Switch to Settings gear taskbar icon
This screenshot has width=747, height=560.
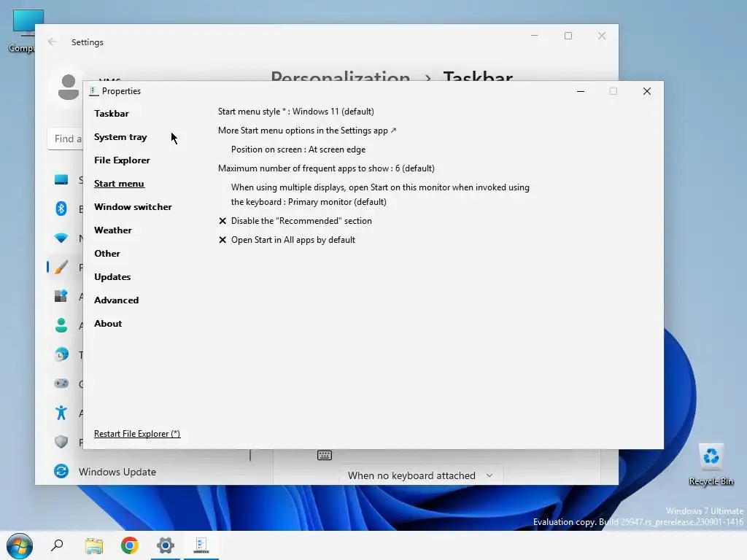click(x=166, y=545)
